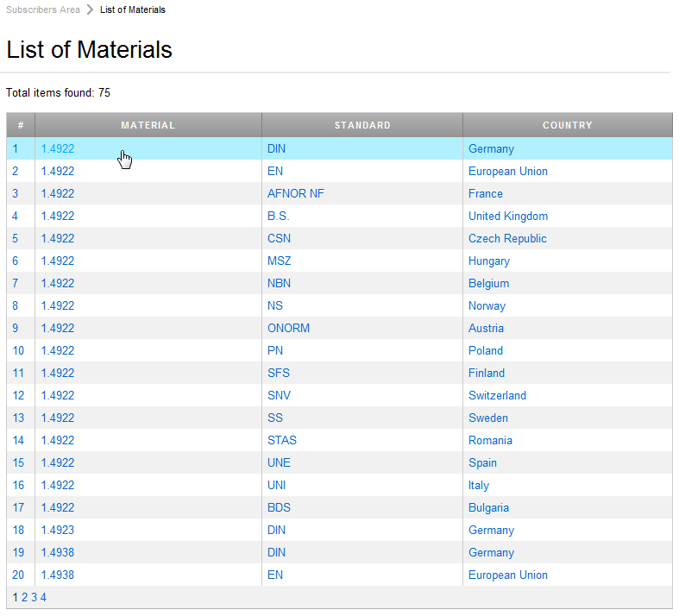Open the SNV standard link

click(279, 396)
